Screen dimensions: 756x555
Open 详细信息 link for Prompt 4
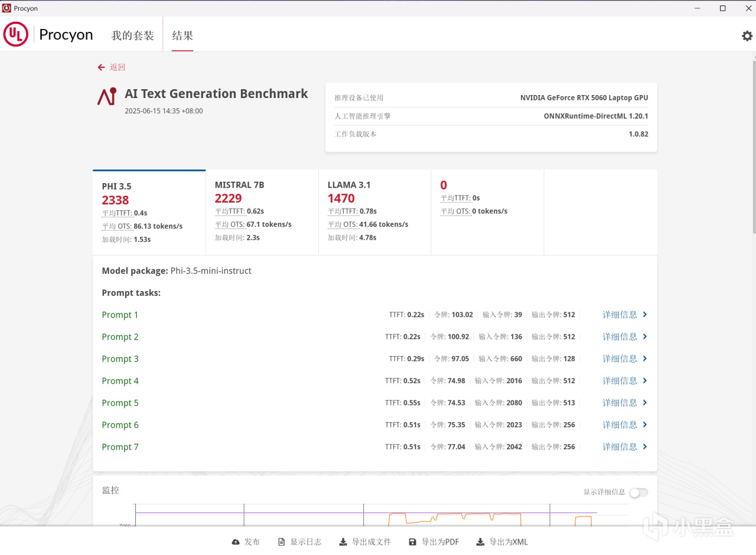click(620, 381)
